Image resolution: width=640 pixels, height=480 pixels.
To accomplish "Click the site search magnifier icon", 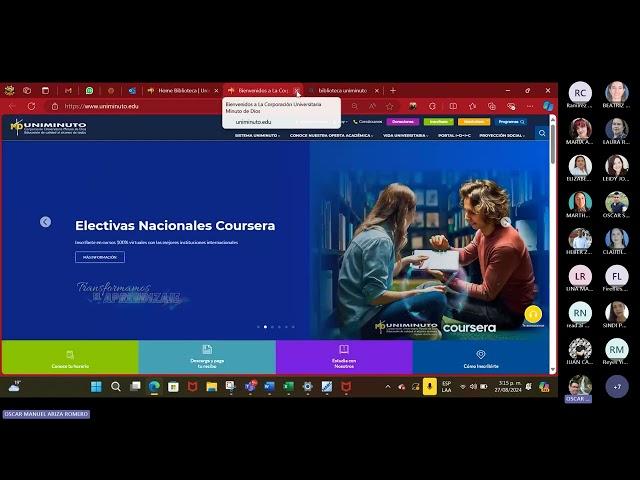I will click(x=542, y=133).
